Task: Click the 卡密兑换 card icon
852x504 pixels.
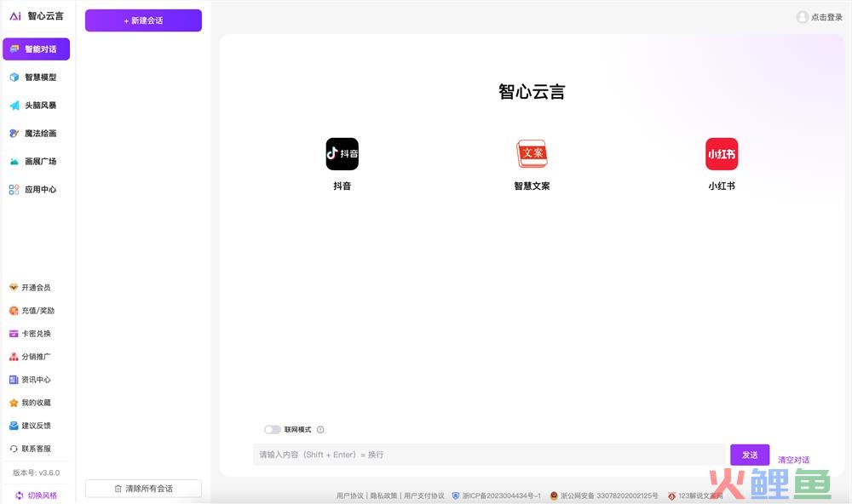Action: [14, 334]
